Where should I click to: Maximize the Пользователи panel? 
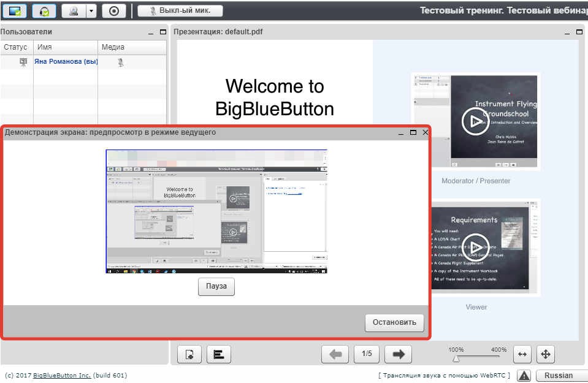(163, 32)
